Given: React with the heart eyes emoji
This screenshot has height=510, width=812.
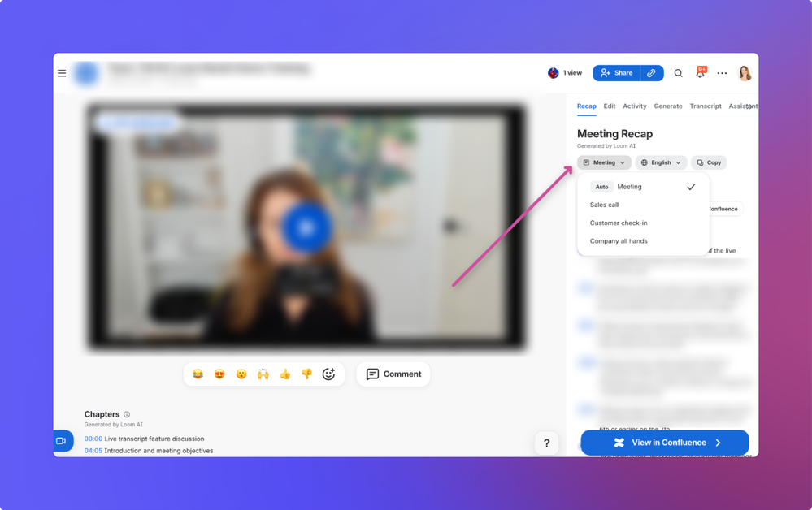Looking at the screenshot, I should click(219, 374).
